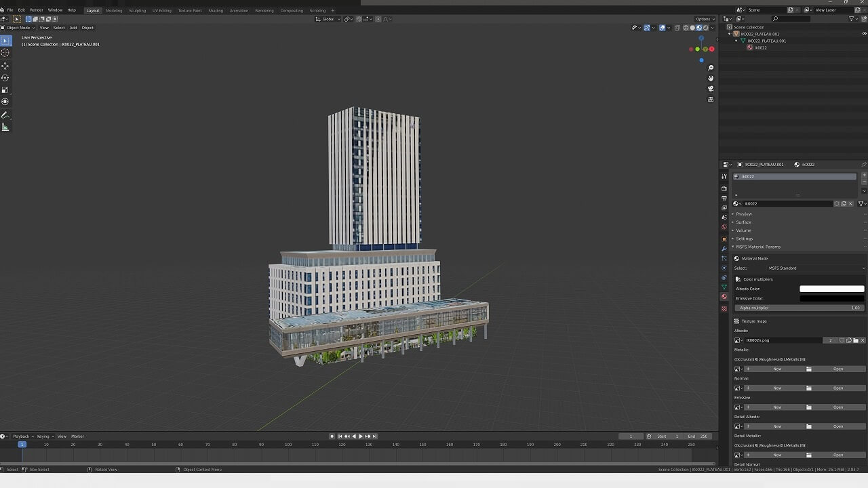Click the zoom magnifier viewport icon
This screenshot has height=488, width=868.
[x=711, y=68]
